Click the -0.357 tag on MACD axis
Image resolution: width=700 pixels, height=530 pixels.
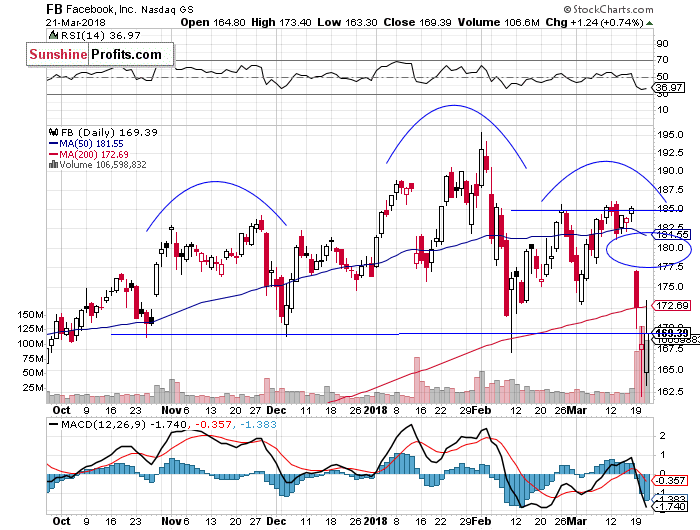click(x=671, y=480)
